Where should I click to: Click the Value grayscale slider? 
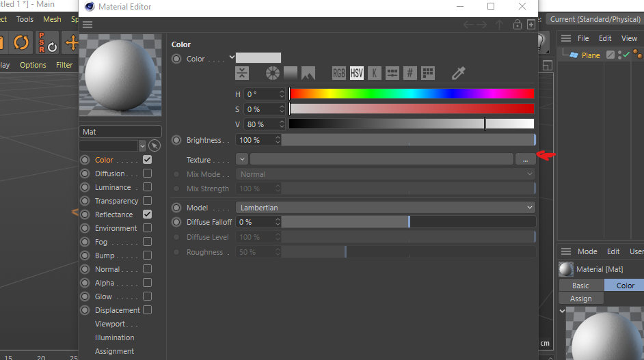[412, 124]
